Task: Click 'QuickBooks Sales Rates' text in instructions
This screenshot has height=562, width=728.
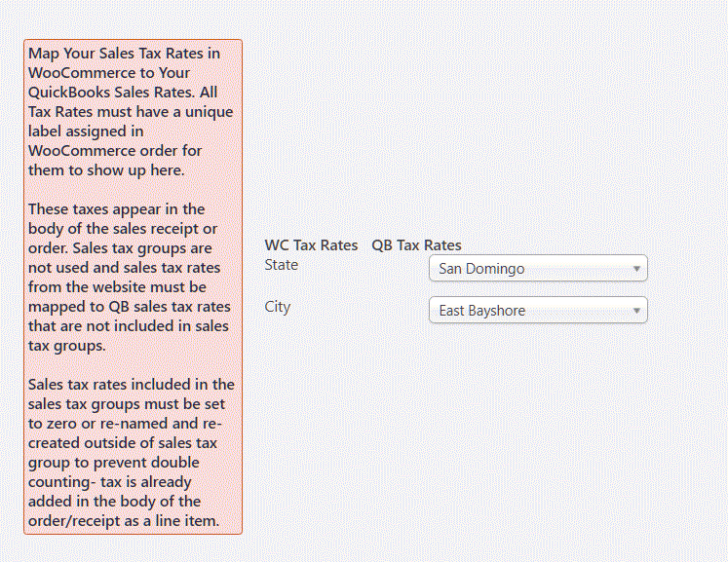Action: click(x=111, y=92)
